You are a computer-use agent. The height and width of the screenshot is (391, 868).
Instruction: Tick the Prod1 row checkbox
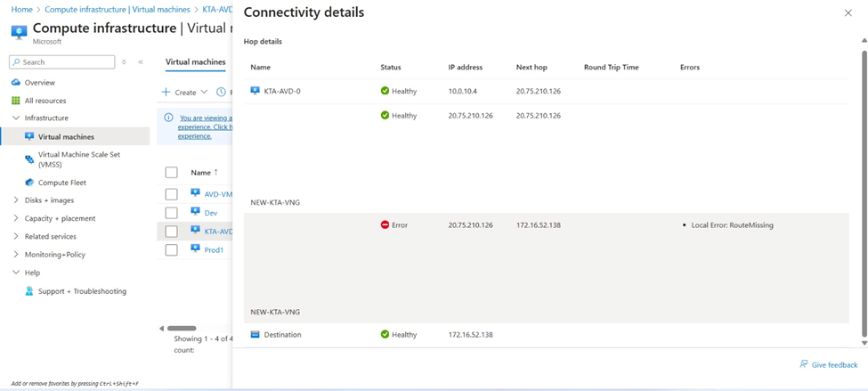[x=172, y=249]
